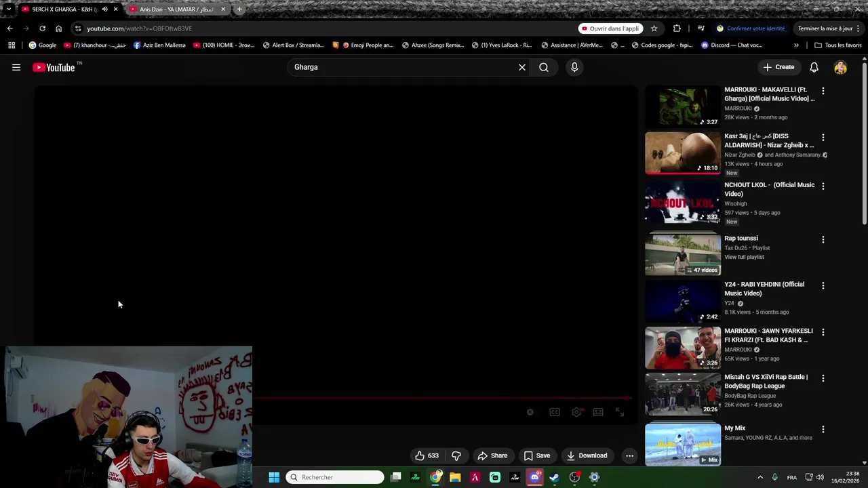Mute the playing 9ERCH X GHARGA tab

(x=104, y=9)
